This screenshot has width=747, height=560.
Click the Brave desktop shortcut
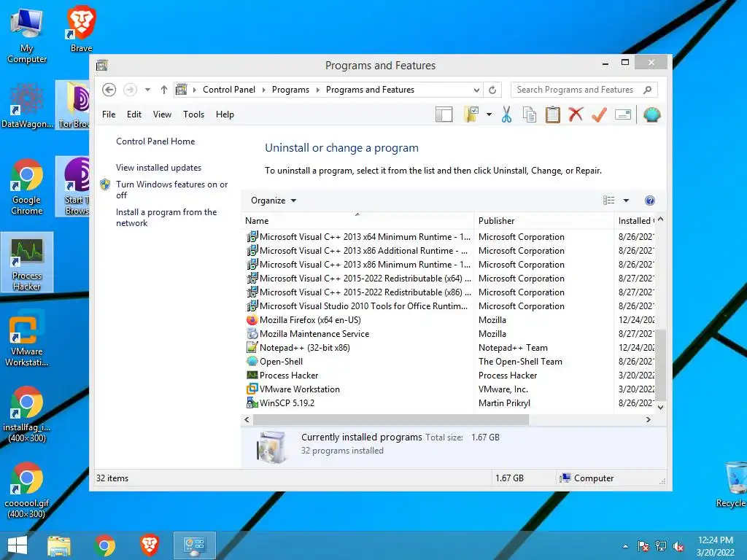(82, 28)
